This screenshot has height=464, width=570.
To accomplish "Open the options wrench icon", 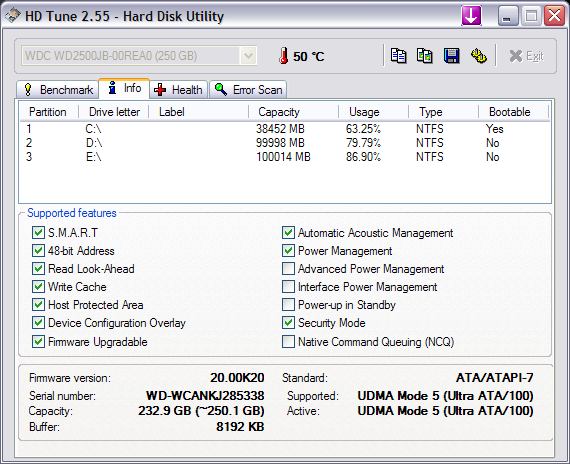I will (x=478, y=56).
